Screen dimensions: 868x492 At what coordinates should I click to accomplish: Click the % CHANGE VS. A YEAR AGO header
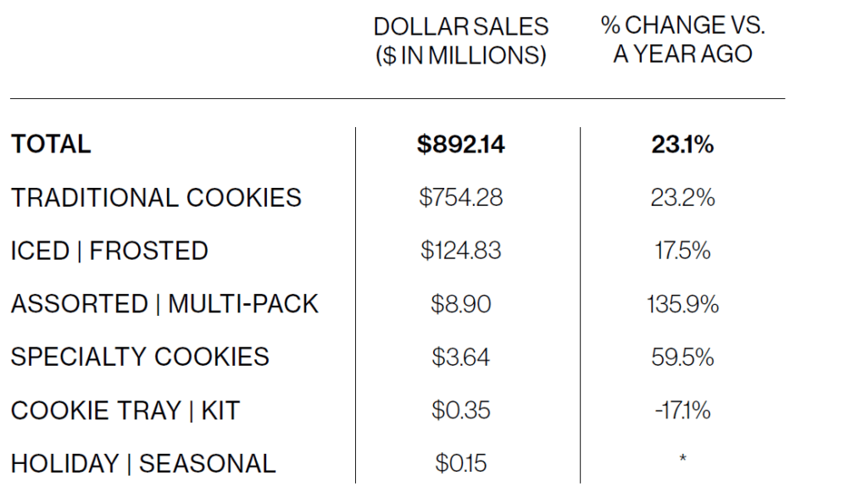(682, 40)
